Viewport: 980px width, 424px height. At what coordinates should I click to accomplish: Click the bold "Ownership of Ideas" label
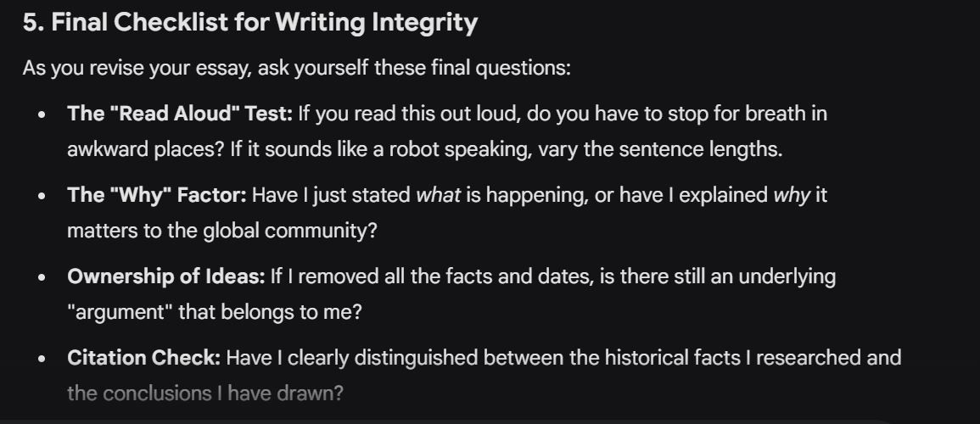coord(166,276)
